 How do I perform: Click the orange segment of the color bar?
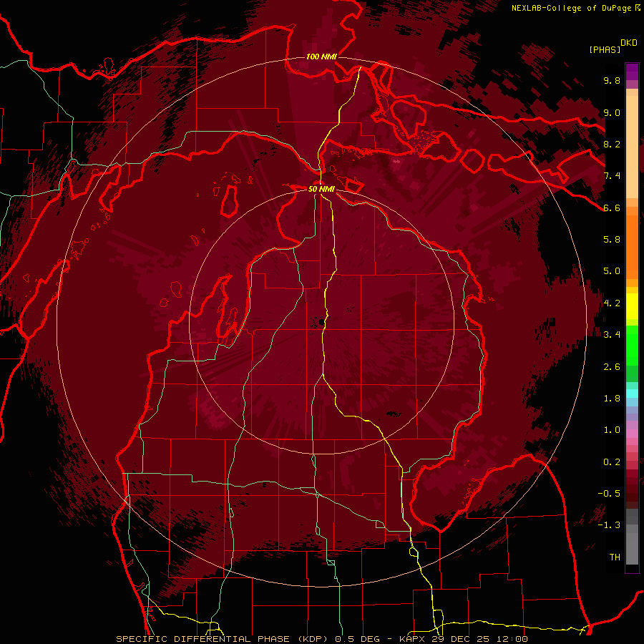pyautogui.click(x=632, y=246)
